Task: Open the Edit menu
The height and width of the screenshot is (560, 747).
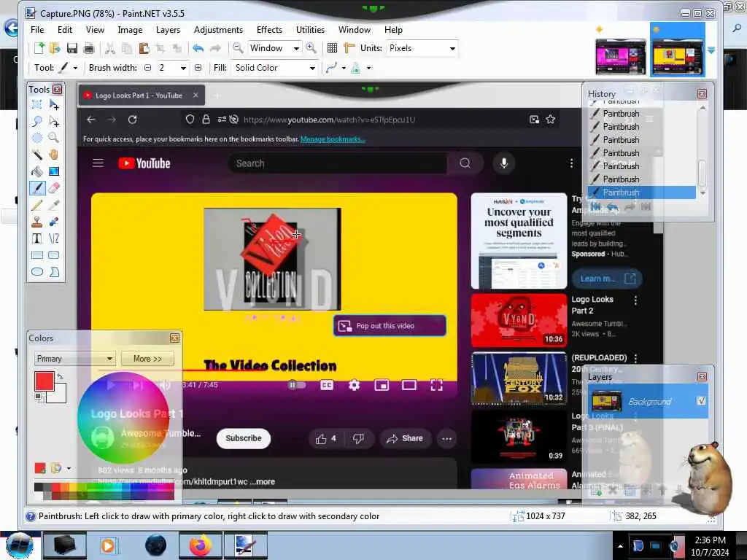Action: [65, 29]
